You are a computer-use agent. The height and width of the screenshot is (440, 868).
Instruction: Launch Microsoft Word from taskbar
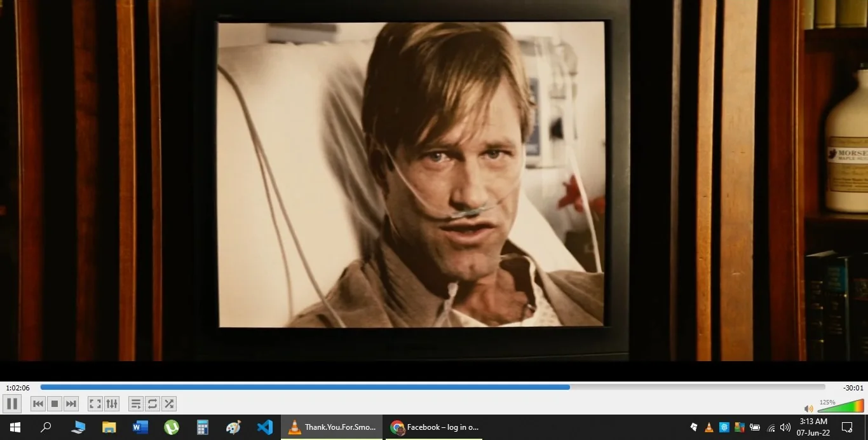pos(140,427)
